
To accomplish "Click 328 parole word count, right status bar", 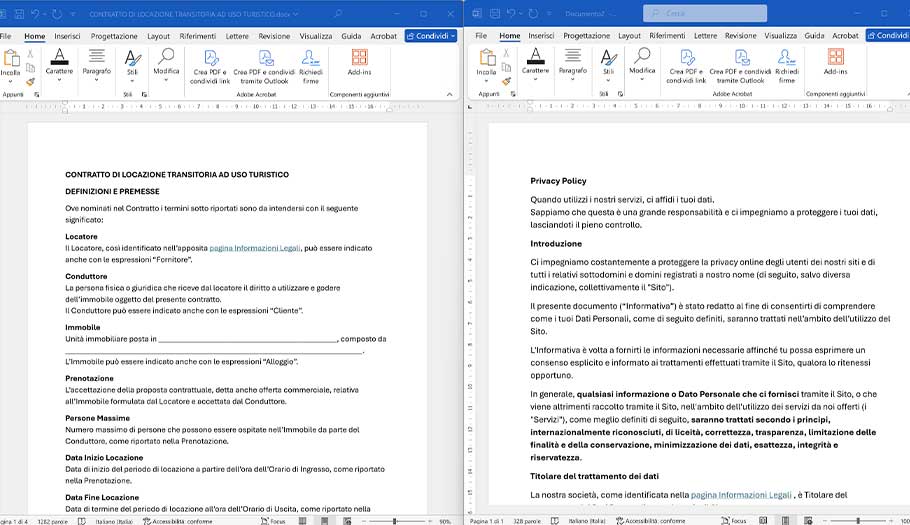I will [x=526, y=521].
